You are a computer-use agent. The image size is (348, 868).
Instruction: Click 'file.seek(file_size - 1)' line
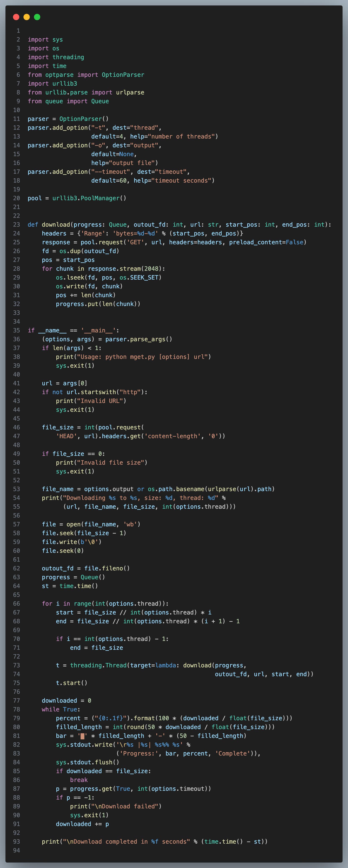tap(84, 533)
